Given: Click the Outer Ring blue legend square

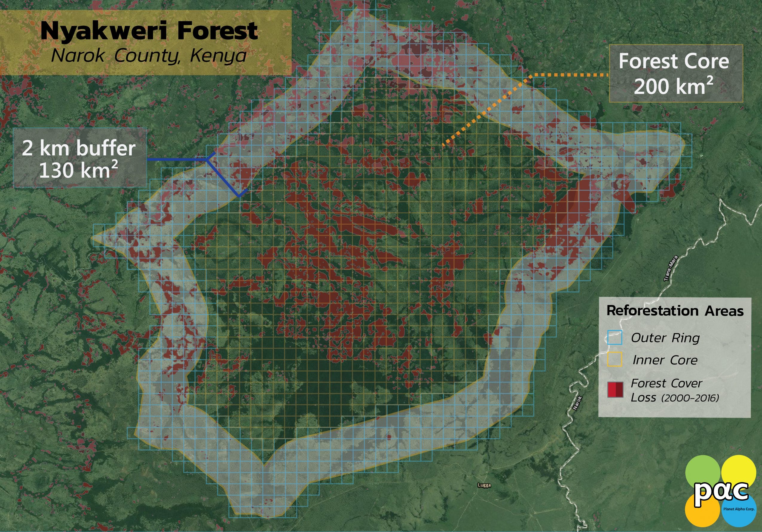Looking at the screenshot, I should 614,338.
